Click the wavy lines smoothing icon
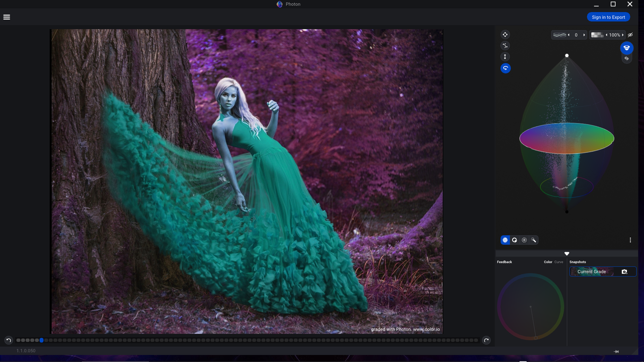This screenshot has height=362, width=644. (x=559, y=35)
